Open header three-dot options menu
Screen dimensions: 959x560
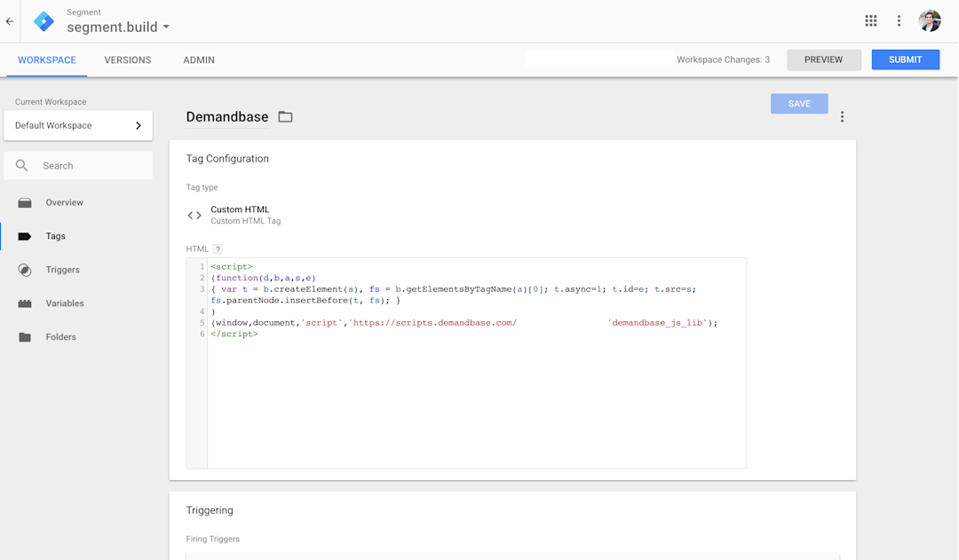(x=899, y=20)
